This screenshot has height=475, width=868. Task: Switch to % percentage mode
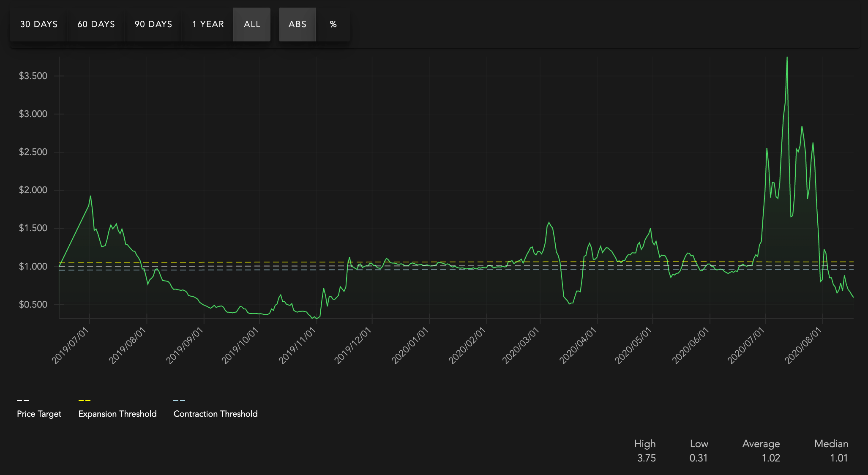333,25
